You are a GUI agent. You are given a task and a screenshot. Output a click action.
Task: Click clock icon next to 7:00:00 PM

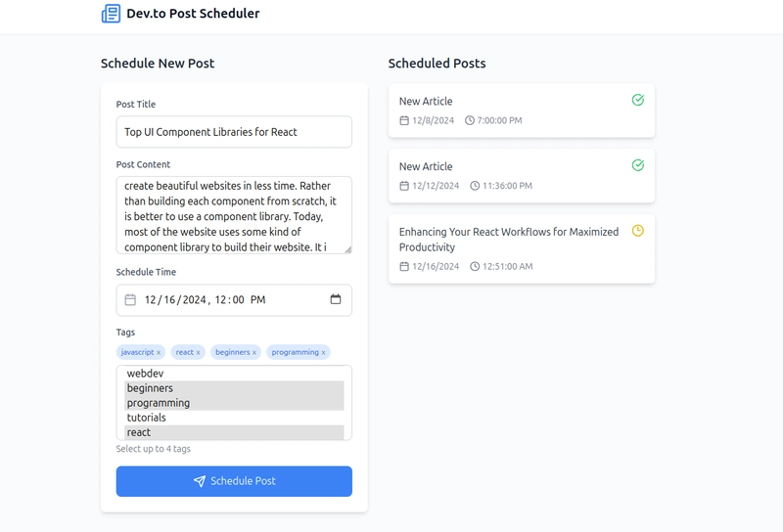point(470,120)
